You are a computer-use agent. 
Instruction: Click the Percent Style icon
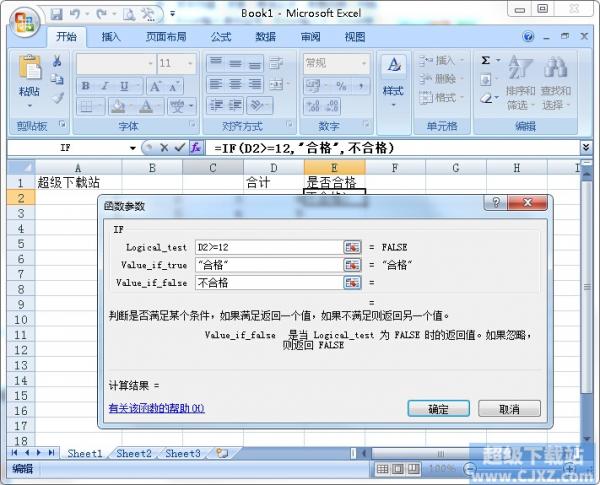[341, 86]
